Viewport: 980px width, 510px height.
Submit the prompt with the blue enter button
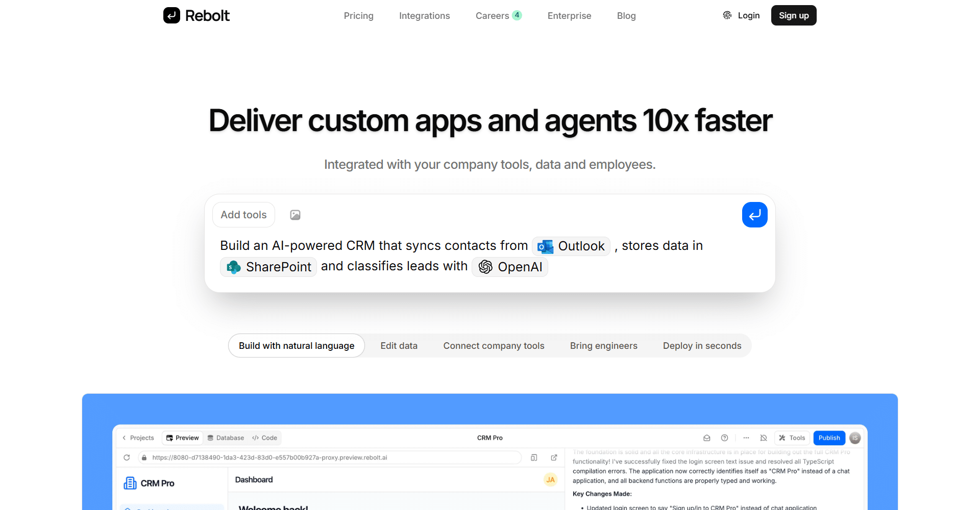coord(754,215)
